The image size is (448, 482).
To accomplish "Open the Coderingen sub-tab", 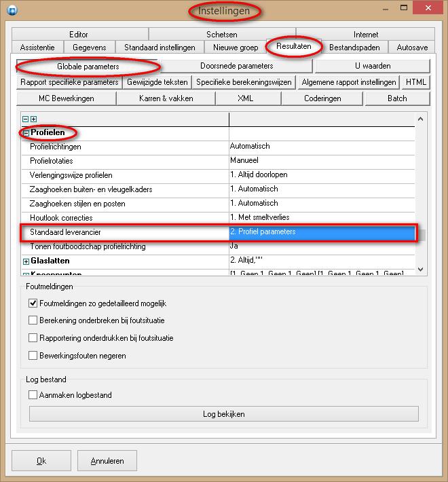I will (x=322, y=98).
